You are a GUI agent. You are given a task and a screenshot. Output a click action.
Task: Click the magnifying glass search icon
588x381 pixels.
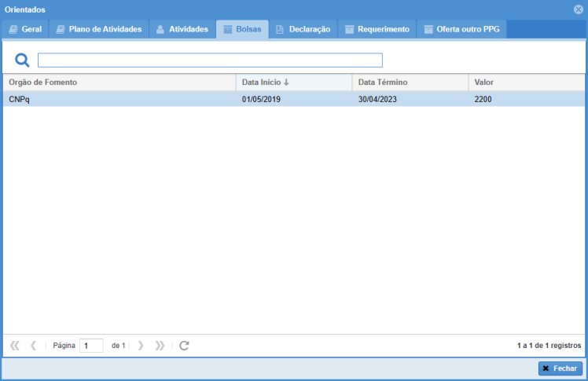click(x=22, y=60)
